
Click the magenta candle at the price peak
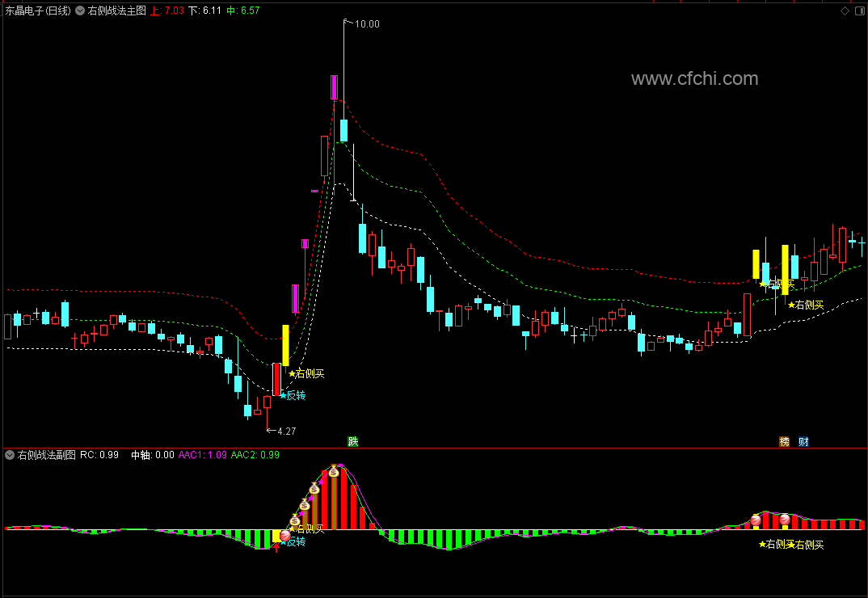click(x=334, y=87)
